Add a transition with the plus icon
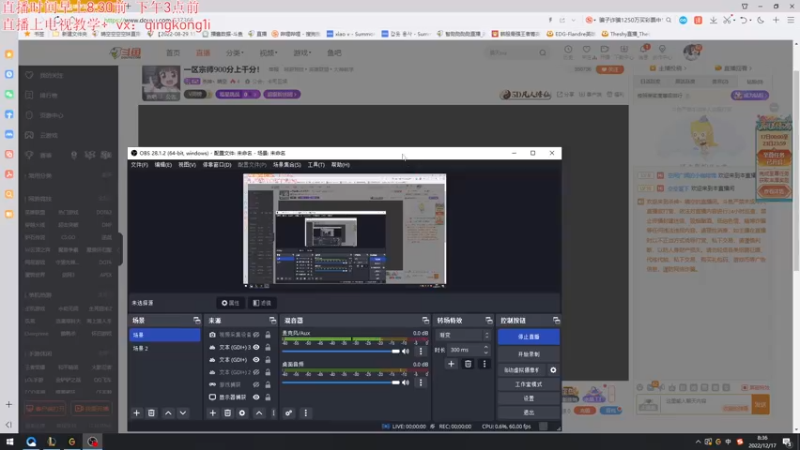The width and height of the screenshot is (800, 450). pyautogui.click(x=451, y=364)
